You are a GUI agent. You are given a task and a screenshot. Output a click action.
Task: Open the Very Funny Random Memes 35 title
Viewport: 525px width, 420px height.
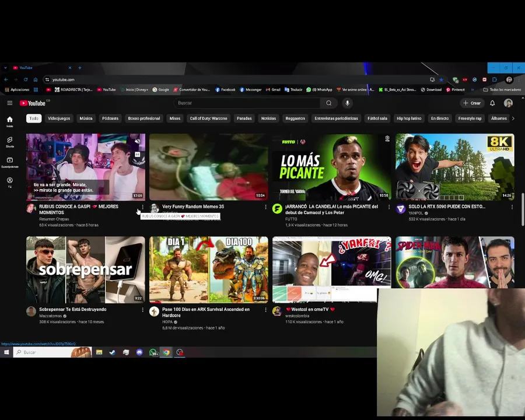pos(193,206)
